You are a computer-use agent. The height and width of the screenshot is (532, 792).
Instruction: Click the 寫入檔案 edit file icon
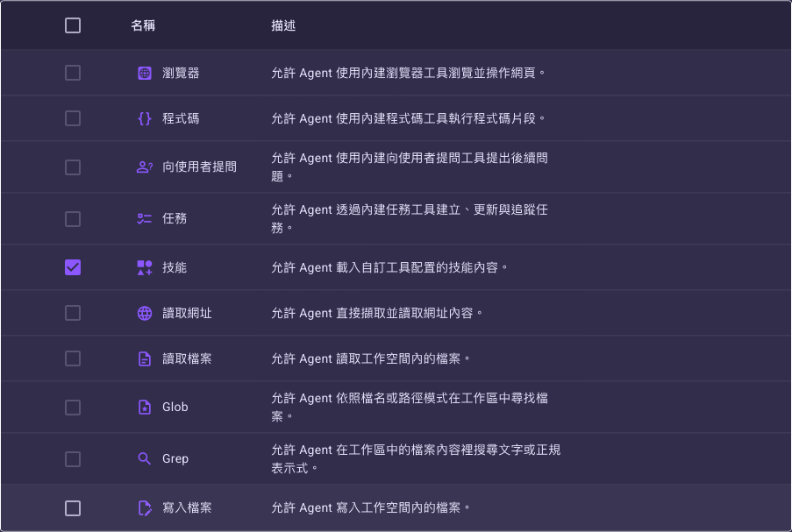coord(145,507)
